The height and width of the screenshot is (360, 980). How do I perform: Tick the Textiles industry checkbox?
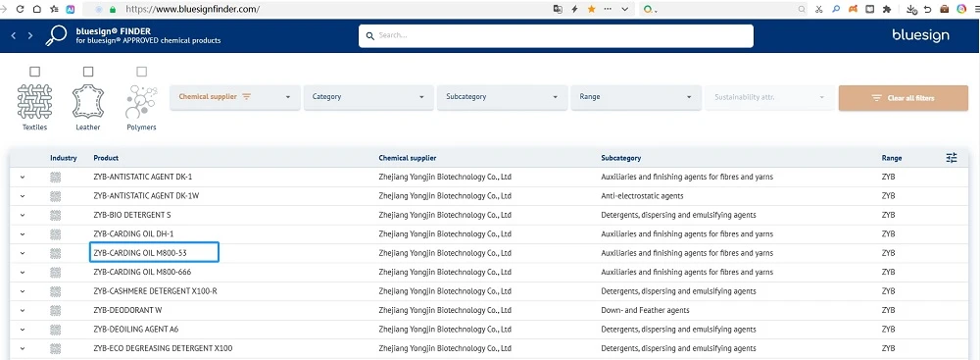coord(35,72)
